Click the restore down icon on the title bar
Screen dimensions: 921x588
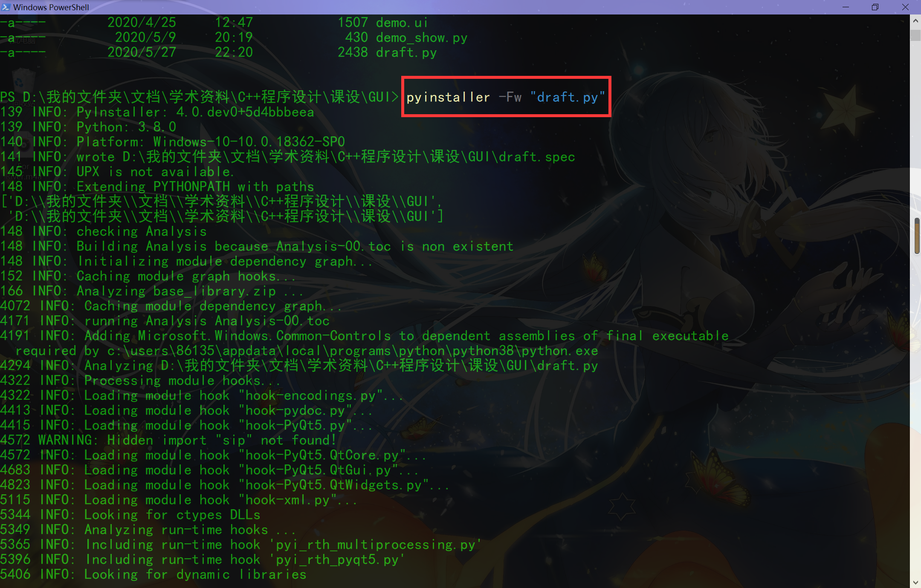[875, 7]
